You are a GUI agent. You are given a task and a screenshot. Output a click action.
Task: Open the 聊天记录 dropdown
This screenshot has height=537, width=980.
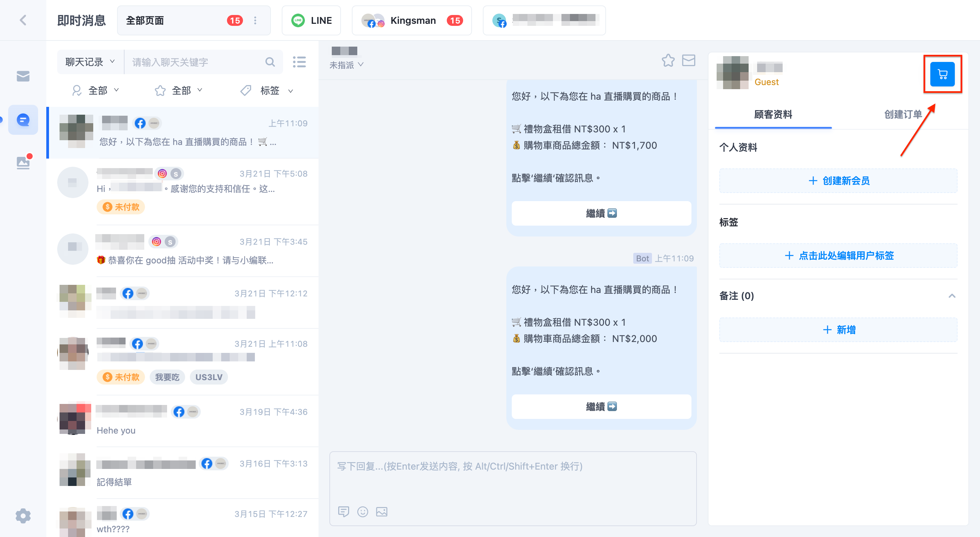pos(90,62)
